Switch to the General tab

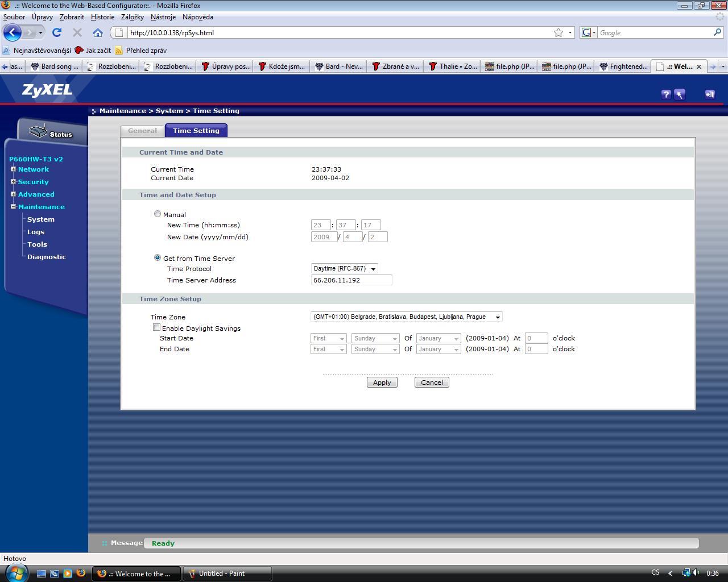click(x=142, y=131)
